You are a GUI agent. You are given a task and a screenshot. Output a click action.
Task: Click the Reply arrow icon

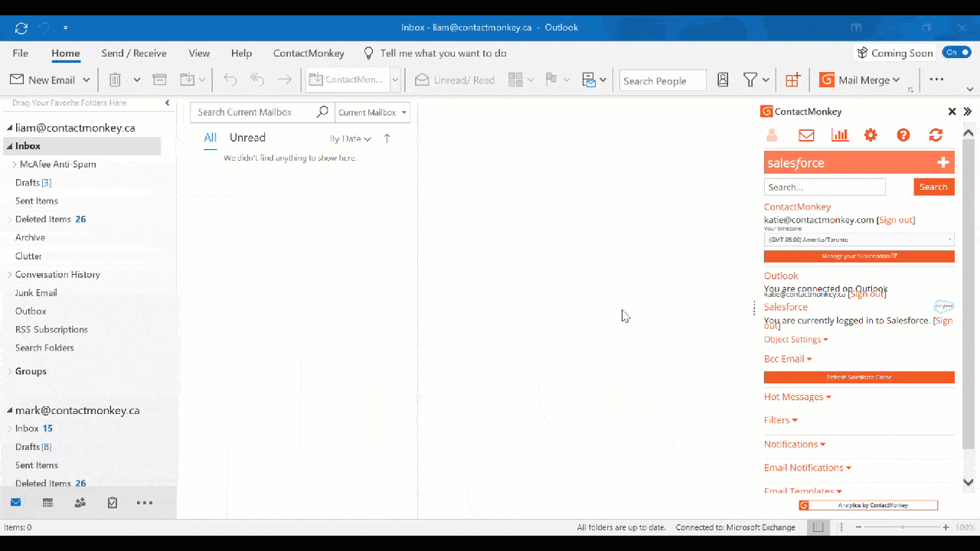pos(230,80)
